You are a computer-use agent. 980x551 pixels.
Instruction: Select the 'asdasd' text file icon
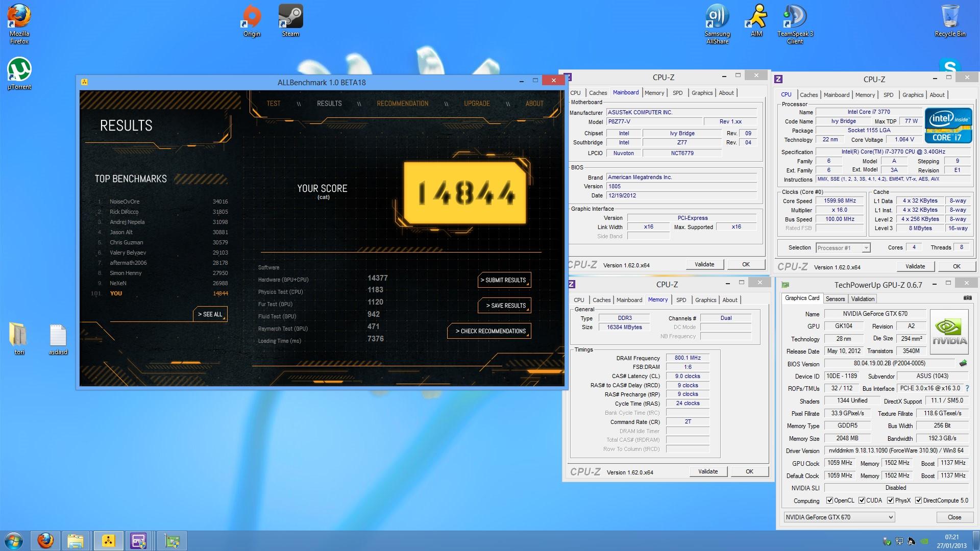click(58, 339)
